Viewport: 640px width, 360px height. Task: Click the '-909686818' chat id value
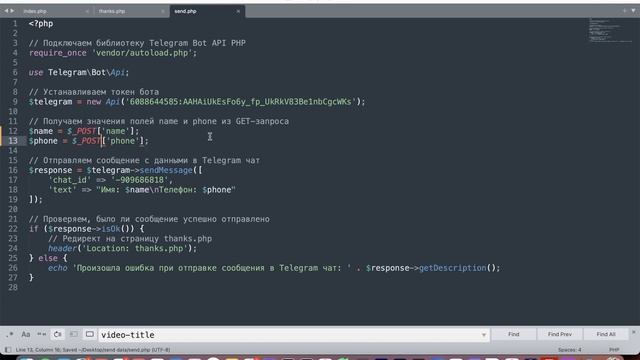139,180
